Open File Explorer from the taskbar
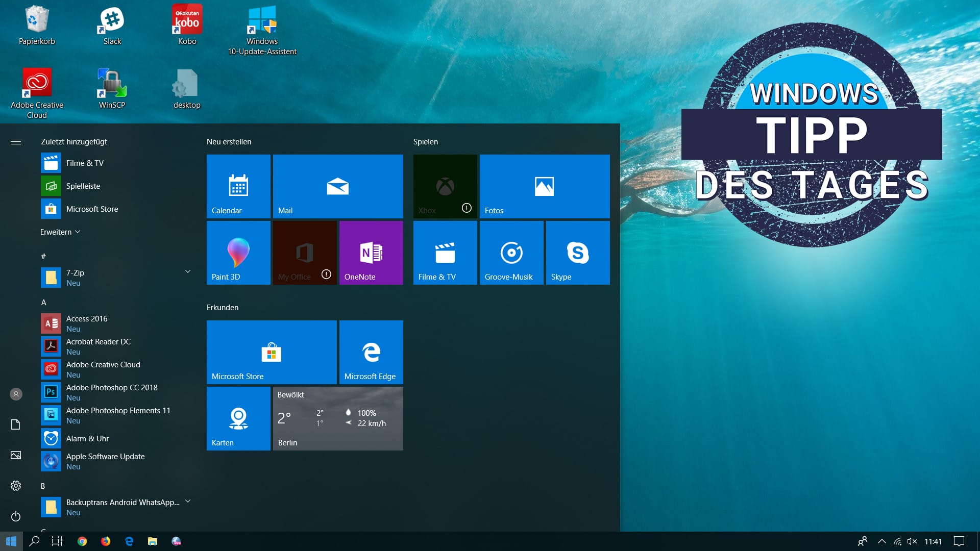 tap(153, 541)
